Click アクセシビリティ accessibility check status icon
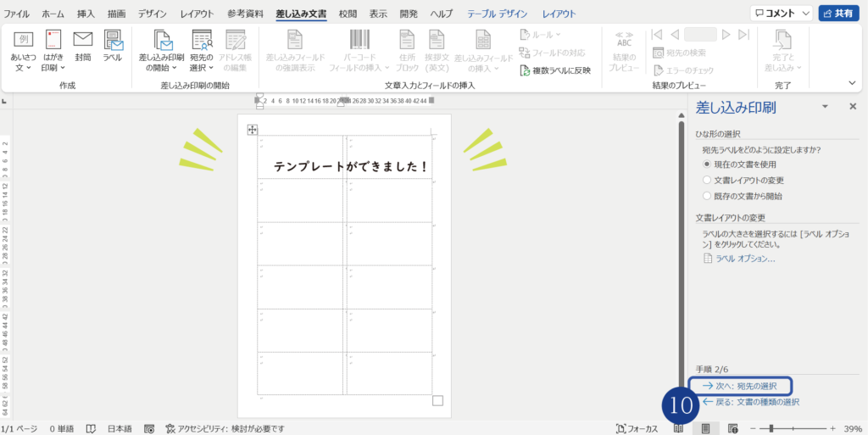868x435 pixels. point(170,428)
